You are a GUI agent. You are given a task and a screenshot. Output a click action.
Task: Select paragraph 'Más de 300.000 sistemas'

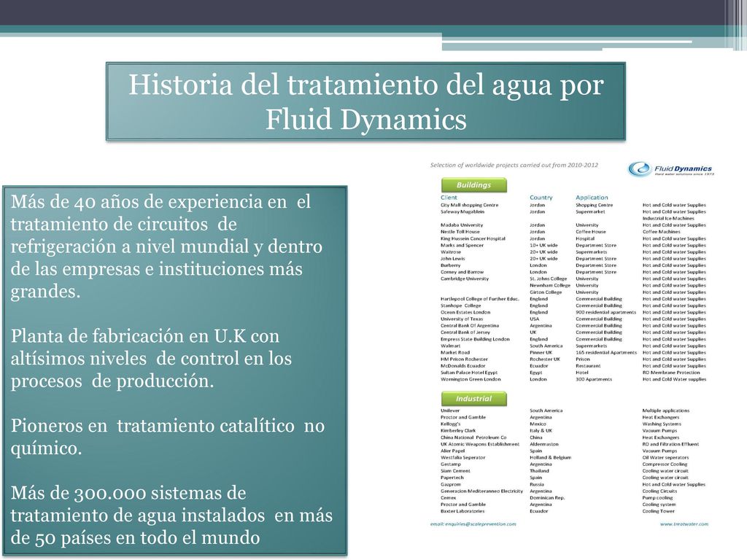pyautogui.click(x=171, y=516)
